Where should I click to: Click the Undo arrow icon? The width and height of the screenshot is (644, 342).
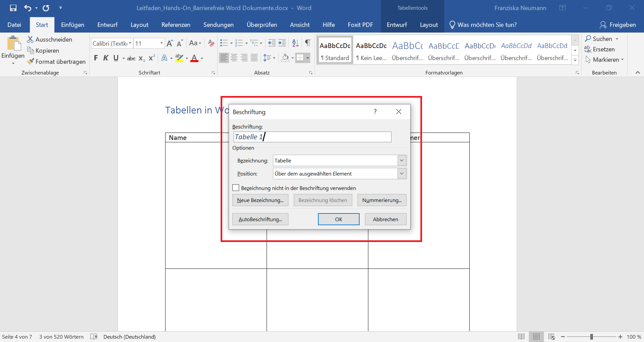click(x=28, y=8)
